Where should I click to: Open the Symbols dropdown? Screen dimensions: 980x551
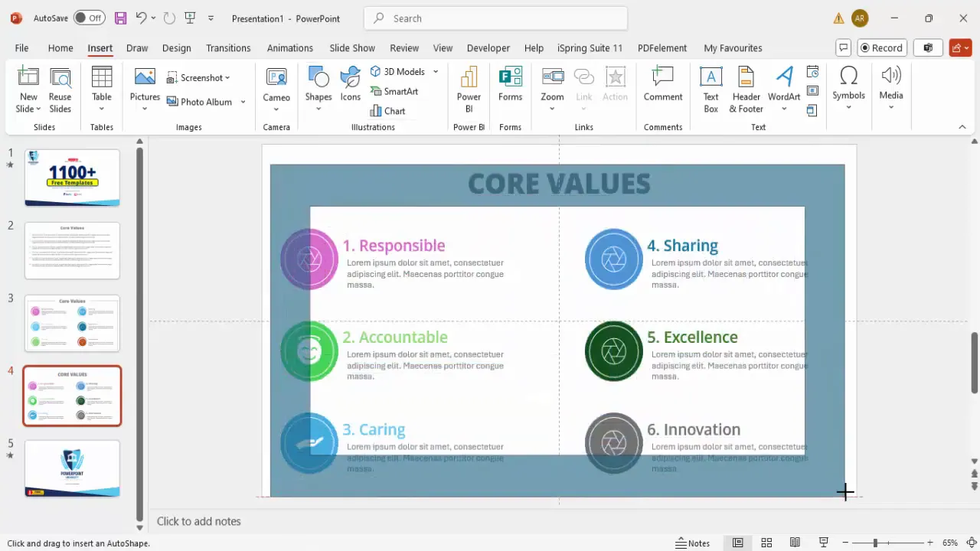click(848, 89)
